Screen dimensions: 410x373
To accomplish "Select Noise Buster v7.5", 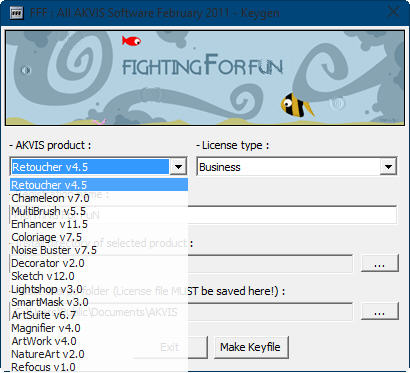I will coord(99,250).
